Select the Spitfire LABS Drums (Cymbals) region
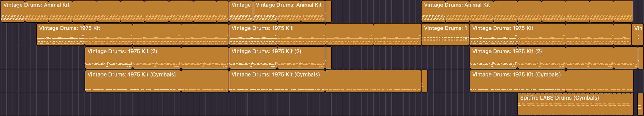 click(x=575, y=104)
